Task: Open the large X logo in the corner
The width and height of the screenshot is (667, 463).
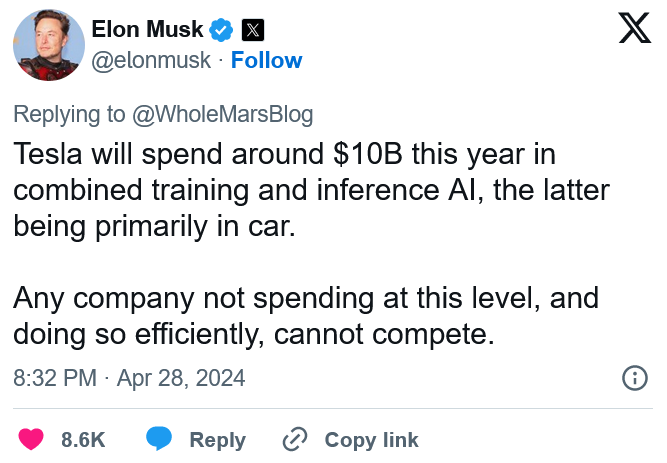Action: pyautogui.click(x=635, y=28)
